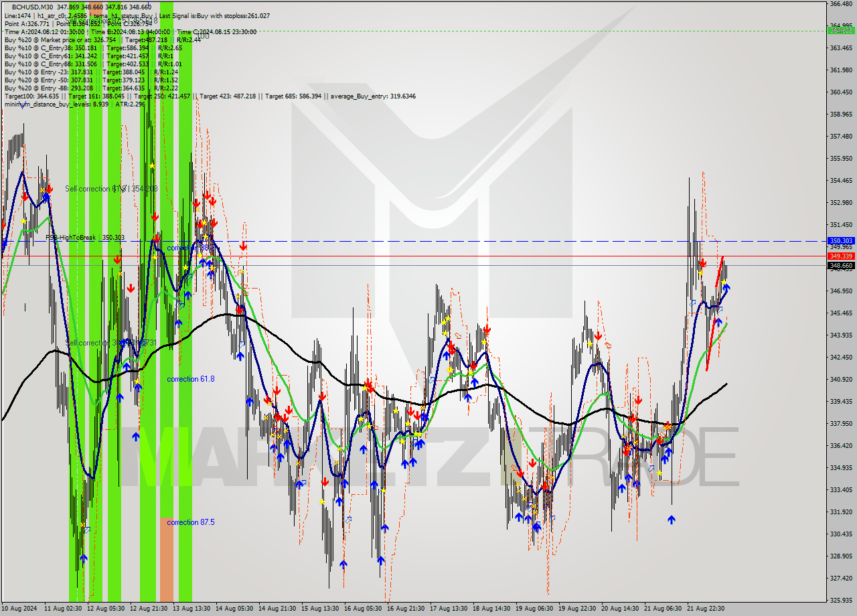The image size is (857, 616).
Task: Click the 'Time A:2024.08.12 01:30:00' text
Action: (44, 31)
